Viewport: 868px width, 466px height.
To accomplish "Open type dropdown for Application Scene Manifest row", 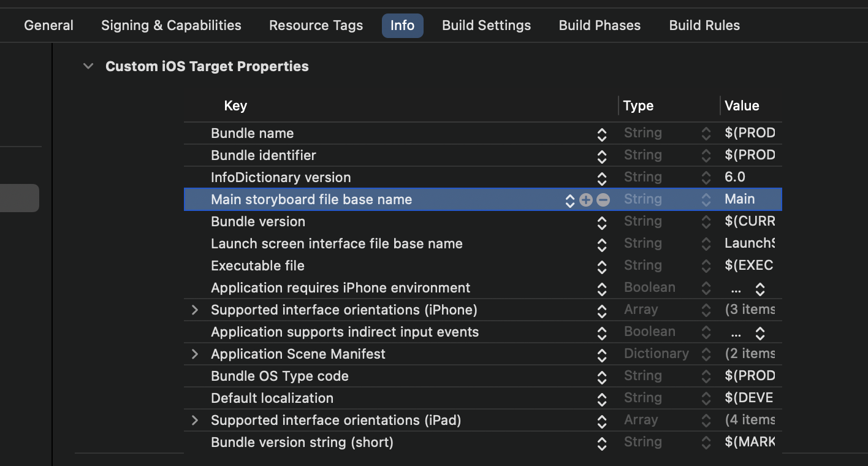I will pos(706,355).
